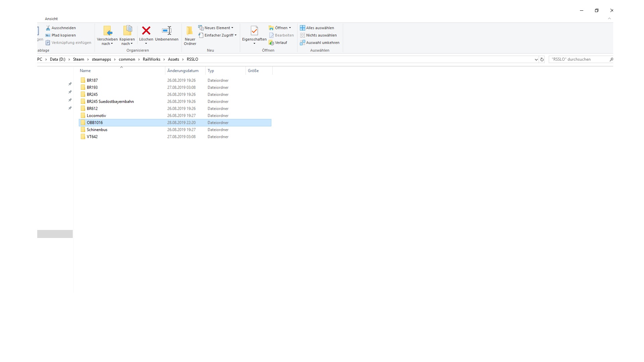644x362 pixels.
Task: Sort by Änderungsdatum column header
Action: [x=183, y=71]
